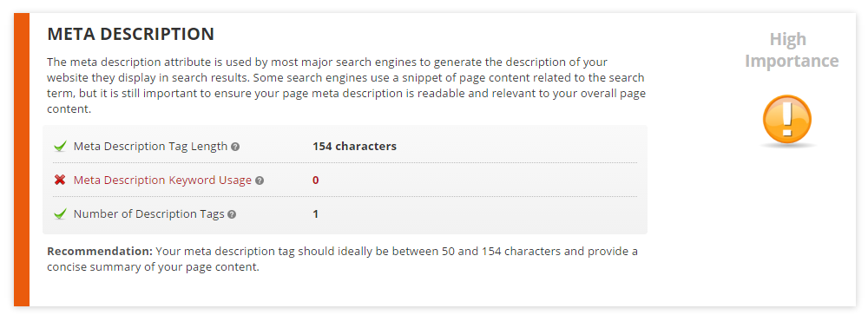868x315 pixels.
Task: Click the red 0 keyword usage value
Action: point(316,180)
